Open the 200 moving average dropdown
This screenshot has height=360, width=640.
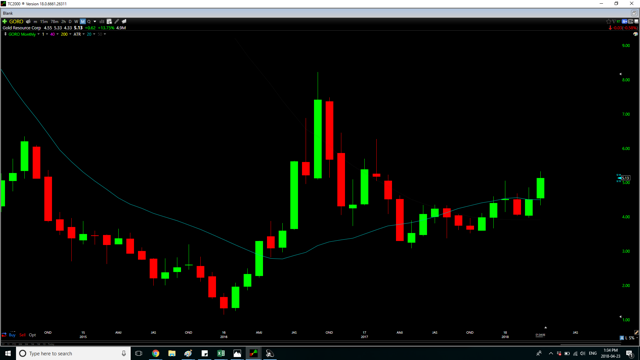(x=70, y=34)
